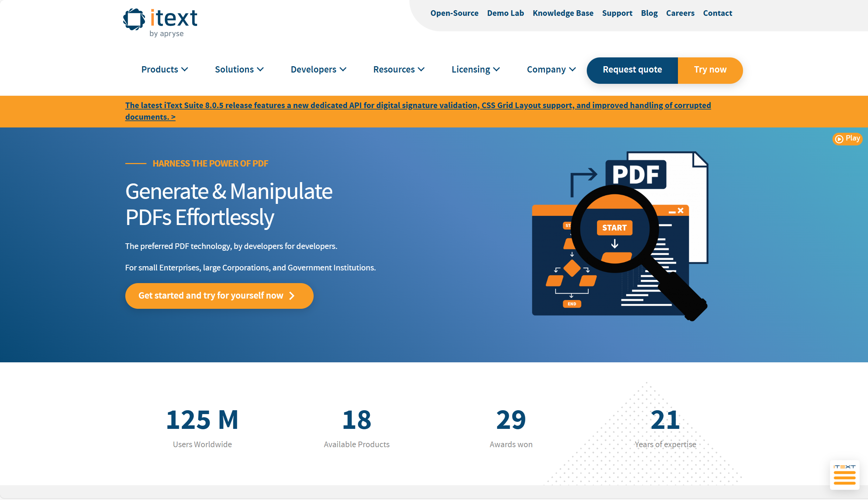The width and height of the screenshot is (868, 500).
Task: Expand the Solutions menu chevron
Action: coord(260,69)
